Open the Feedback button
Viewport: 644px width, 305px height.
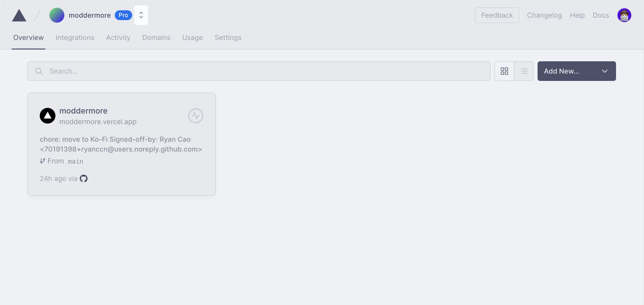pyautogui.click(x=497, y=15)
